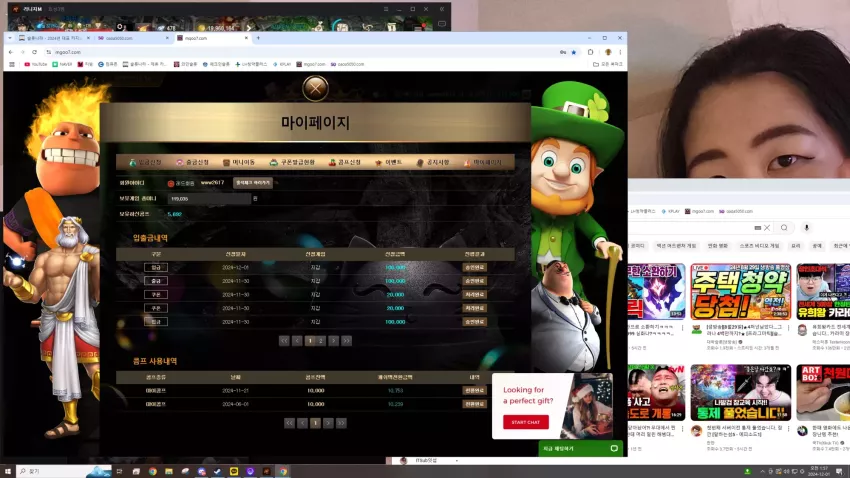This screenshot has height=478, width=850.
Task: Open the YouTube bookmark
Action: tap(36, 64)
